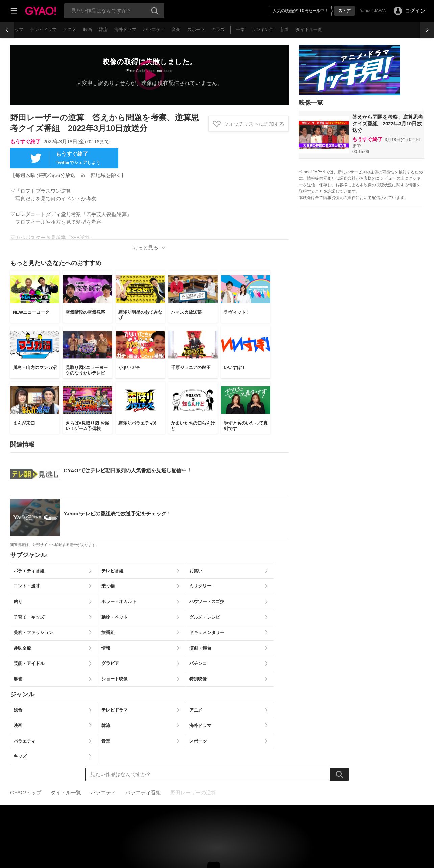The height and width of the screenshot is (868, 434).
Task: Open the hamburger menu icon
Action: [x=14, y=11]
